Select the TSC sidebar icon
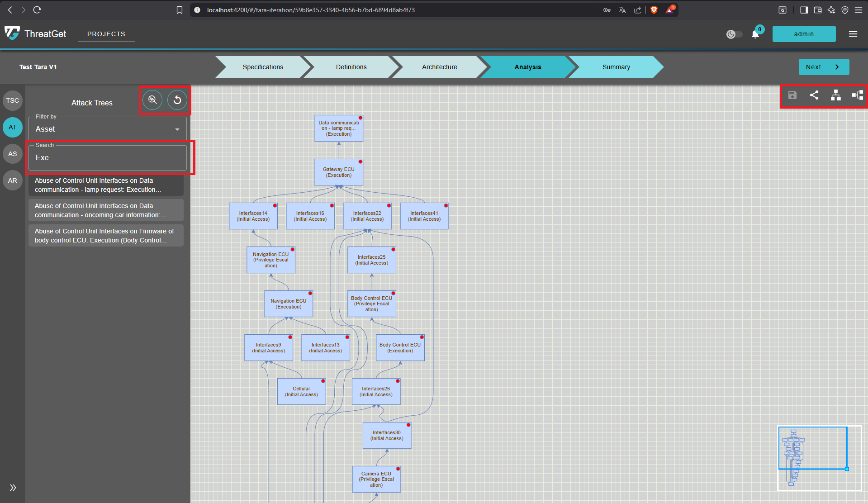868x503 pixels. [x=12, y=100]
